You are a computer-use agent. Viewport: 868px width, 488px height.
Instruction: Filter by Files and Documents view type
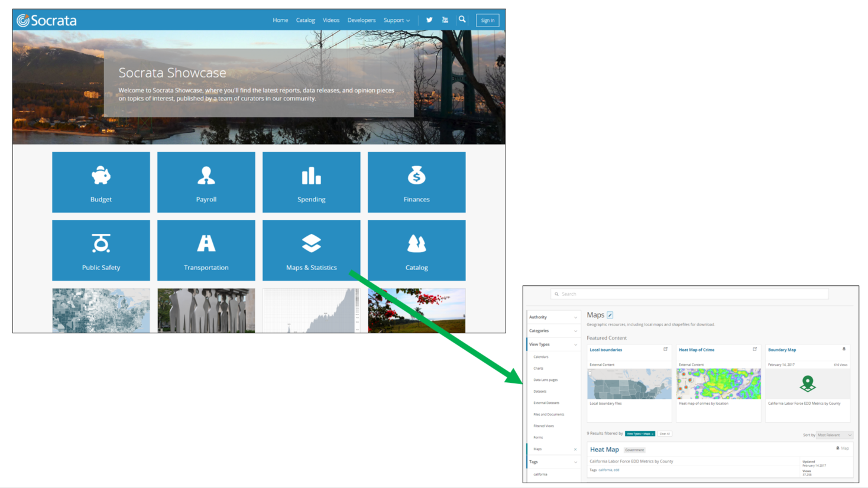coord(549,414)
